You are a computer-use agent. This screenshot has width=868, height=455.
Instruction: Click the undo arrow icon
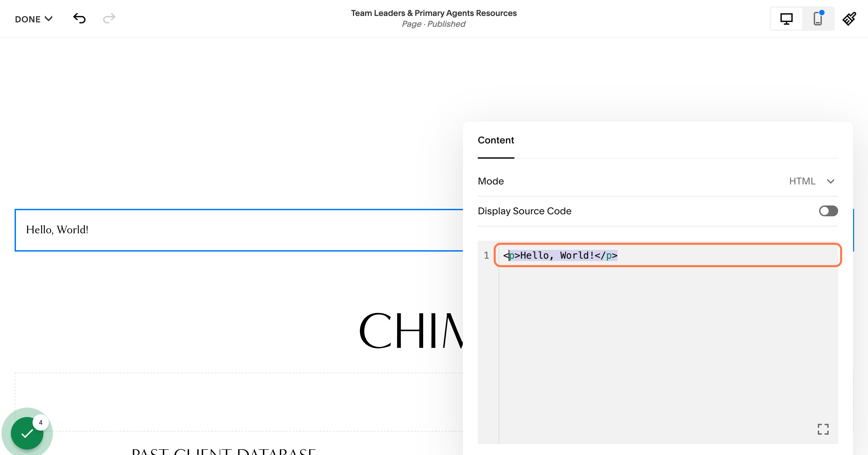click(x=79, y=18)
